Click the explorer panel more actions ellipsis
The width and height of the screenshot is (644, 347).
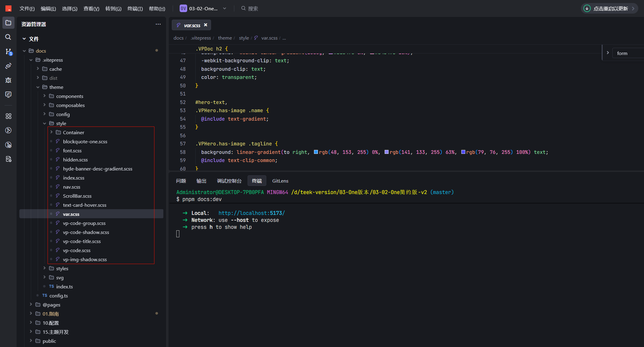coord(158,24)
